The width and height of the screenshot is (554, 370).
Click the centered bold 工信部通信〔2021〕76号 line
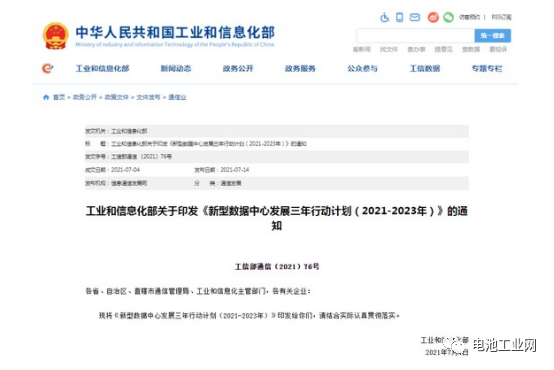click(x=277, y=266)
